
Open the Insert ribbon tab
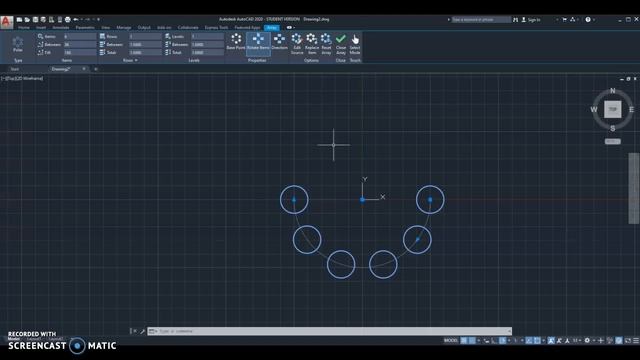(x=41, y=28)
